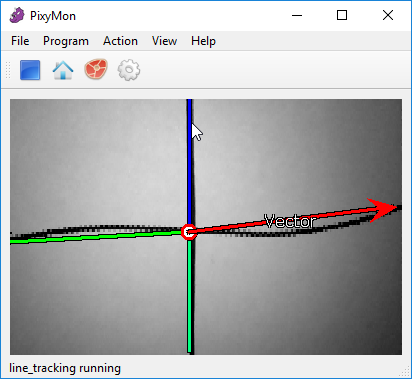
Task: Select the green vertical line below intersection
Action: coord(190,296)
